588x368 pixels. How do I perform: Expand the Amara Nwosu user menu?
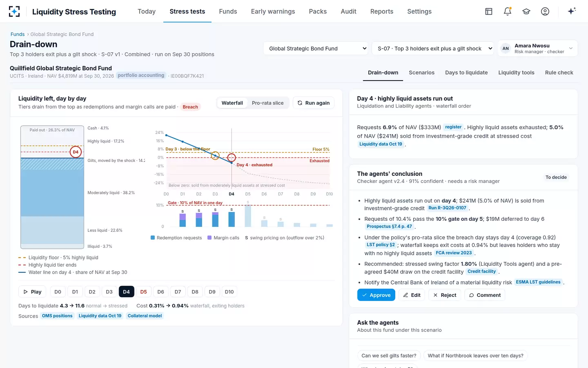(537, 48)
